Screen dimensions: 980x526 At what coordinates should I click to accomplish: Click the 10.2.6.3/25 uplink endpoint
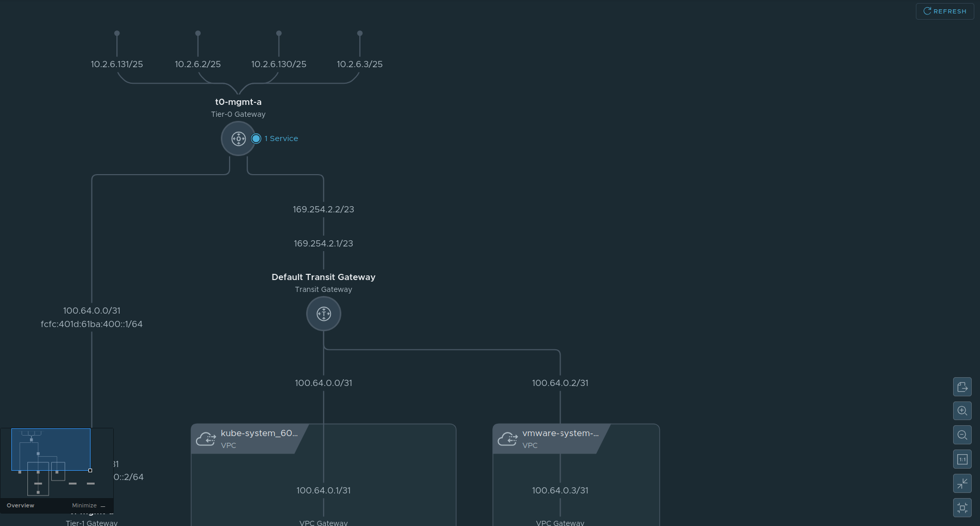[360, 34]
